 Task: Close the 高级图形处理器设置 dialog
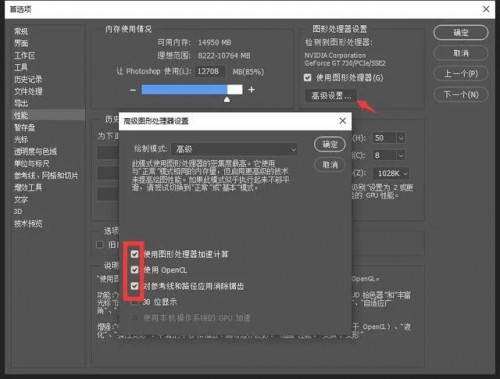pyautogui.click(x=343, y=121)
